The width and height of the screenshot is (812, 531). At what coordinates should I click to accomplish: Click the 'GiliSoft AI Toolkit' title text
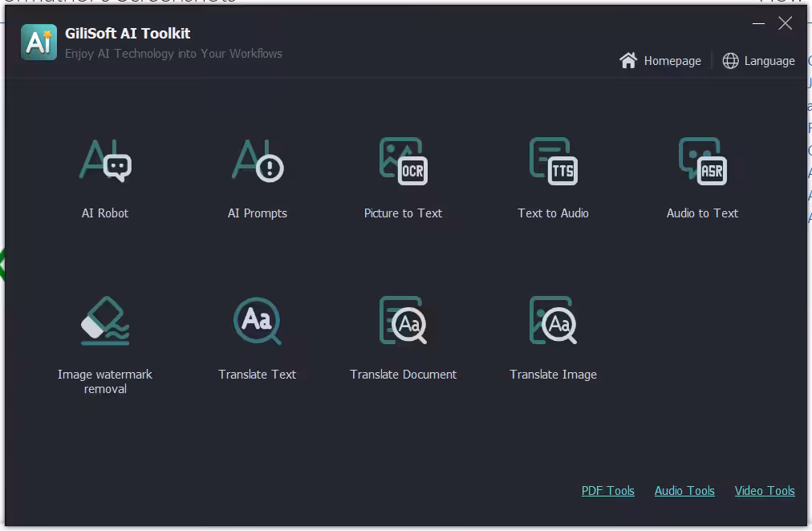click(x=128, y=34)
